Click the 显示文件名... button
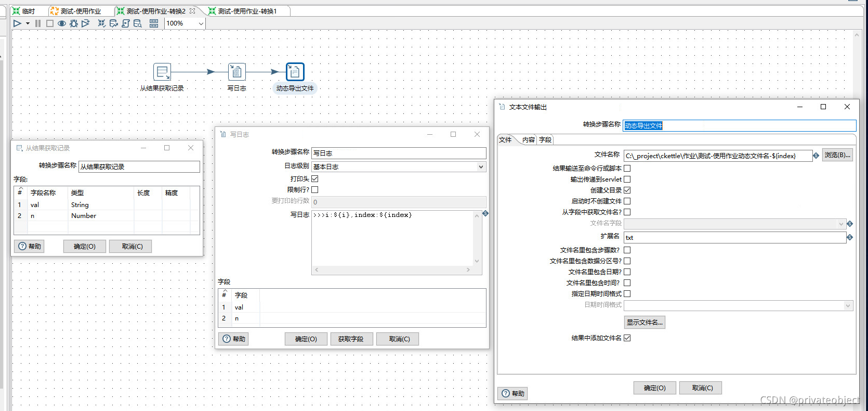The height and width of the screenshot is (411, 868). coord(645,322)
